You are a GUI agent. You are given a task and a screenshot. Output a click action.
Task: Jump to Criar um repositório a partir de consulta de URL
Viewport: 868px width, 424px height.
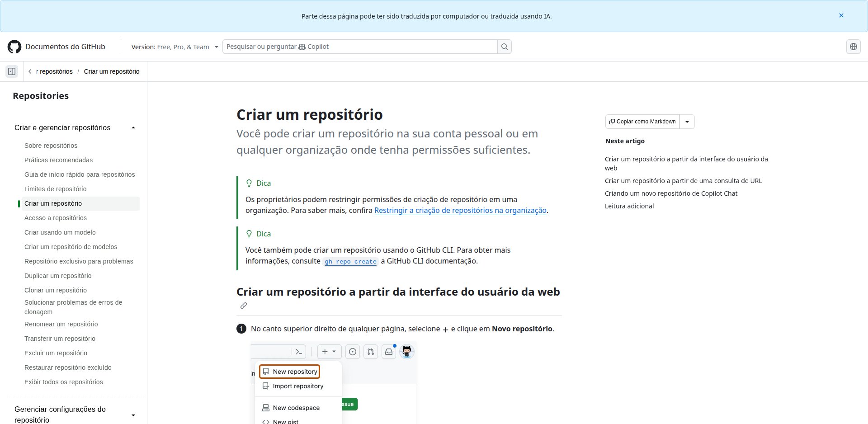683,181
